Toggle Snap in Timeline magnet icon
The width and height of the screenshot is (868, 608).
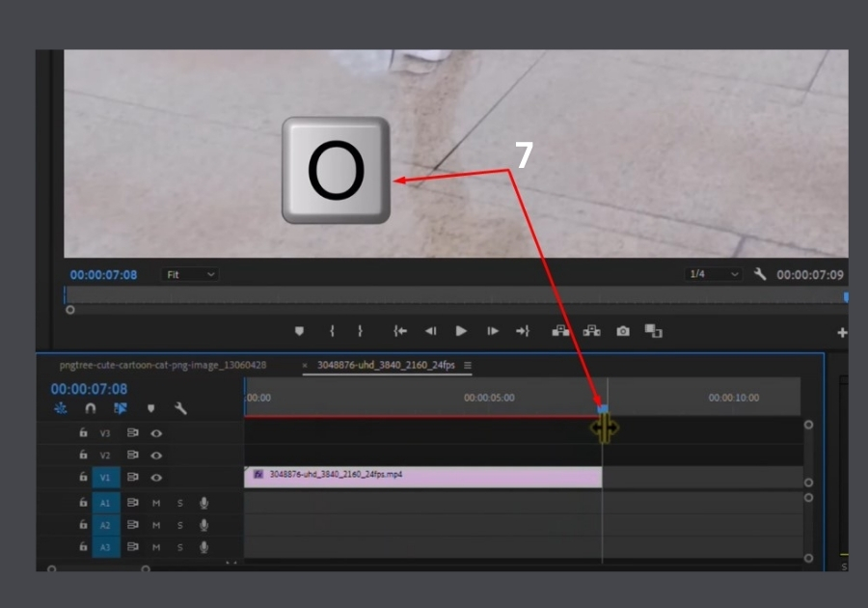point(90,408)
